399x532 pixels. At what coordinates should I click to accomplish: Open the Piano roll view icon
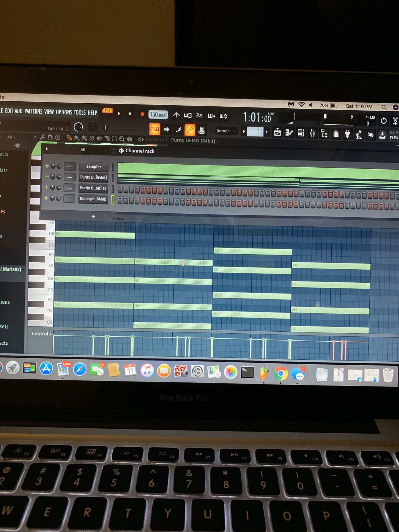coord(289,133)
